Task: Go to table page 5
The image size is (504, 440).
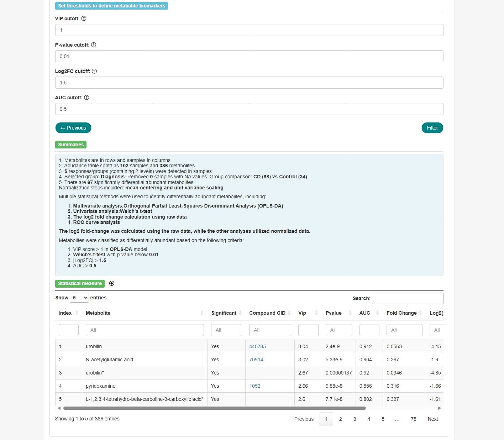Action: [383, 419]
